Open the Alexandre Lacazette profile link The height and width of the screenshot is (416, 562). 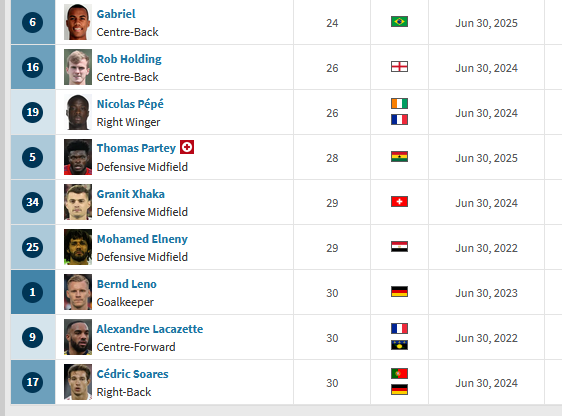(x=149, y=329)
